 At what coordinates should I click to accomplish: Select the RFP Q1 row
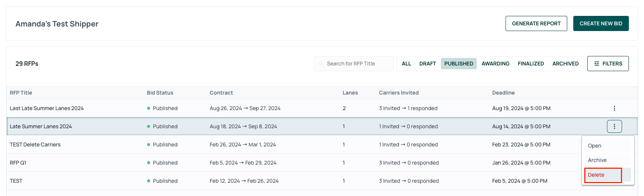[294, 163]
